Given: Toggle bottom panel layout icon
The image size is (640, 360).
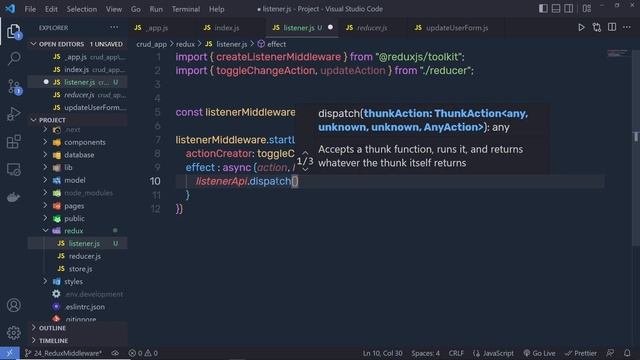Looking at the screenshot, I should point(556,9).
